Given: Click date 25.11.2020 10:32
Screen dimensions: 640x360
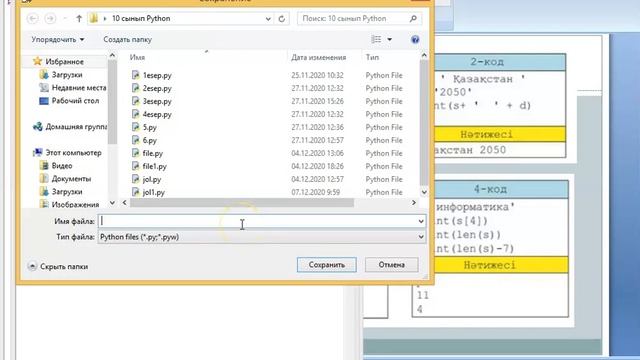Looking at the screenshot, I should click(317, 75).
